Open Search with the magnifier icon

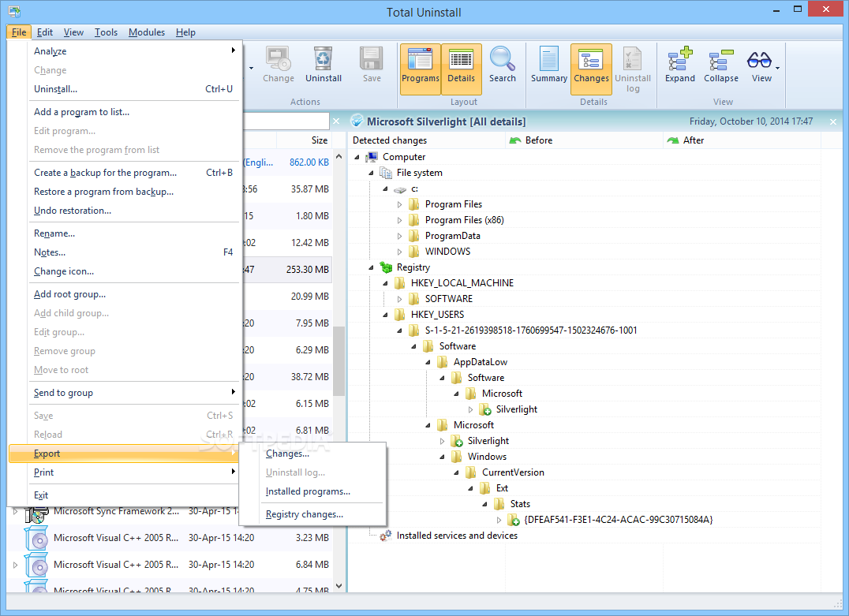pos(503,65)
